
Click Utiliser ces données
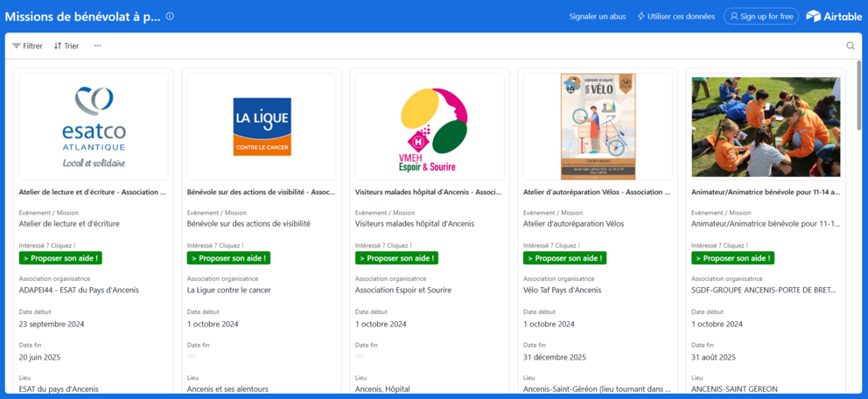click(x=675, y=17)
